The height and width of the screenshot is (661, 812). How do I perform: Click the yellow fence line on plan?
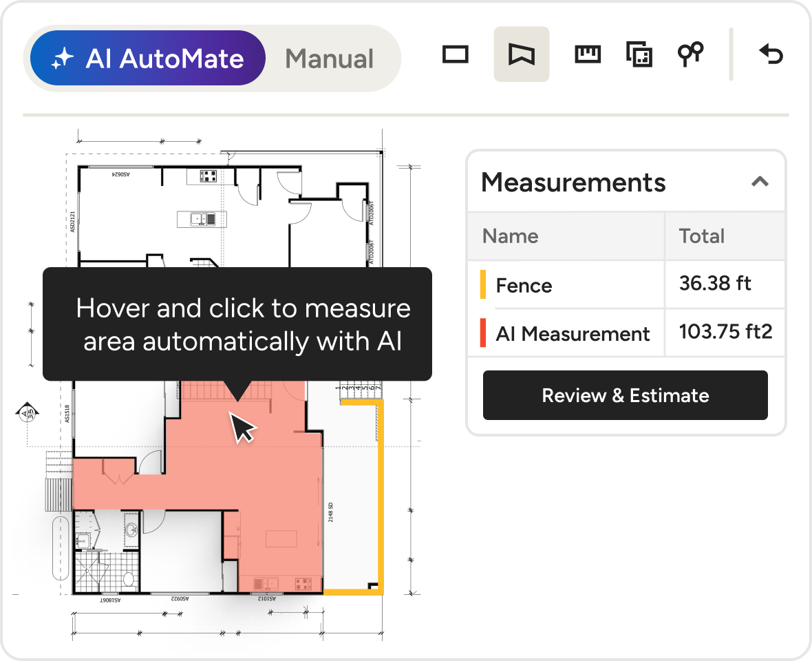tap(380, 496)
